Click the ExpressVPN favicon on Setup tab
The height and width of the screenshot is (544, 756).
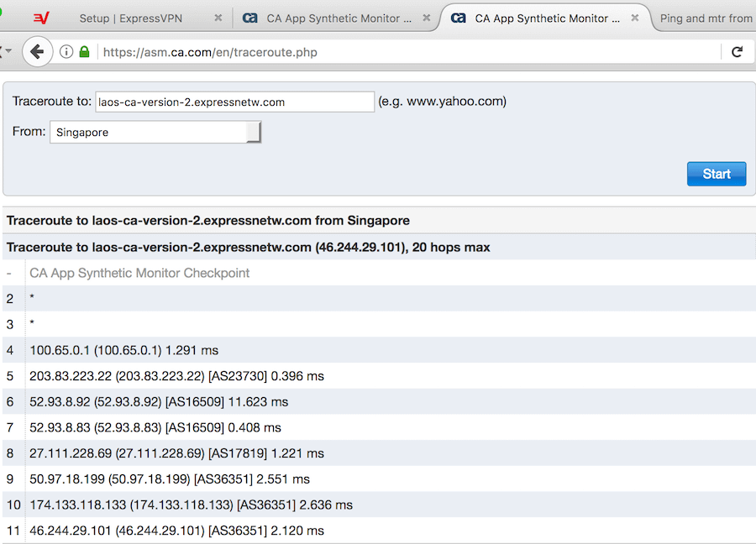click(x=41, y=18)
